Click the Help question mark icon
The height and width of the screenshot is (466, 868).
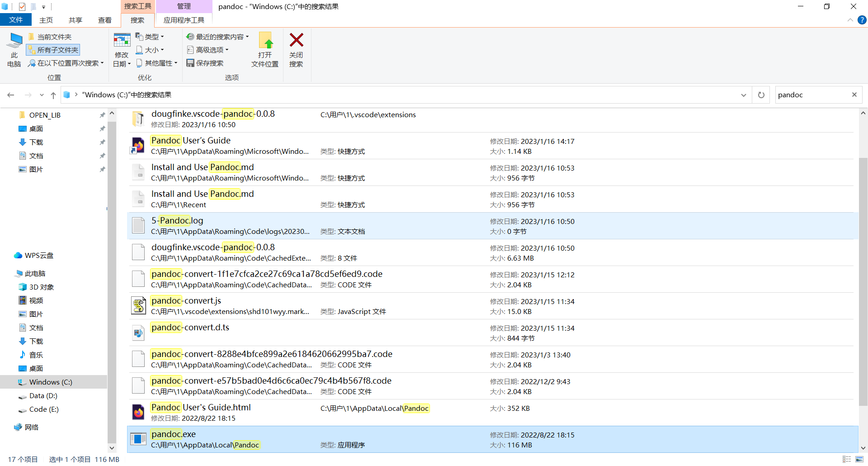coord(862,20)
